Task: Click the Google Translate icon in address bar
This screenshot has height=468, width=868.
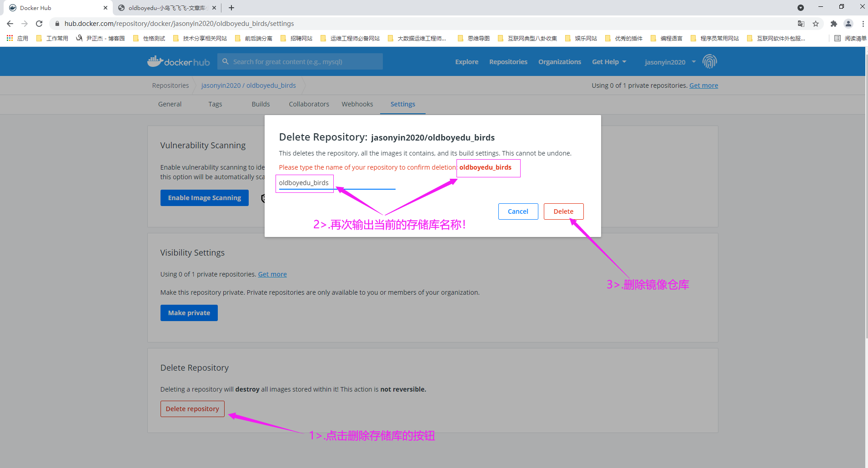Action: pyautogui.click(x=801, y=24)
